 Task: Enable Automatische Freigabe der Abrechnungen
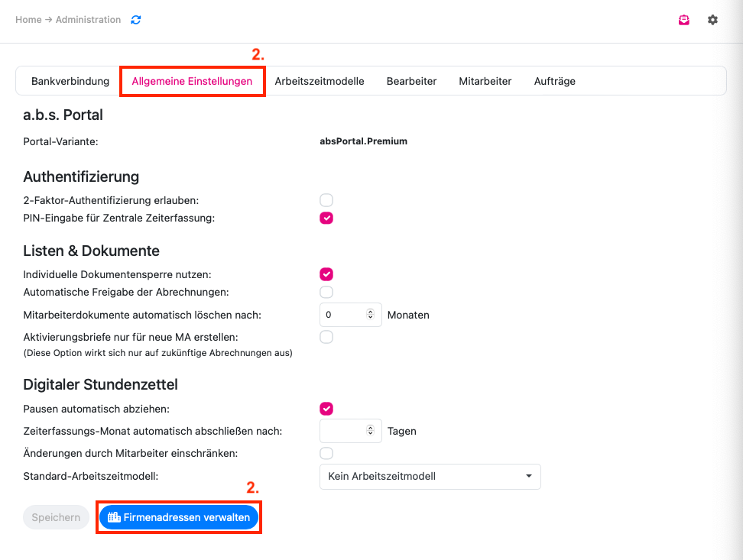point(326,292)
